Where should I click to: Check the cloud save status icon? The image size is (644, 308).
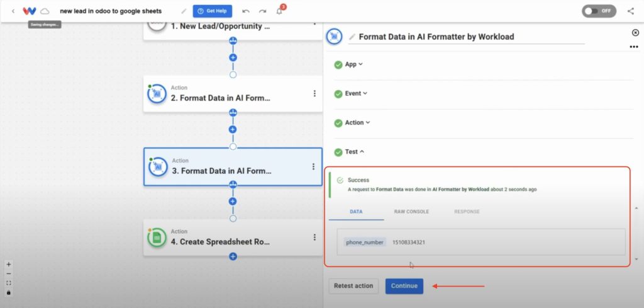pyautogui.click(x=45, y=11)
